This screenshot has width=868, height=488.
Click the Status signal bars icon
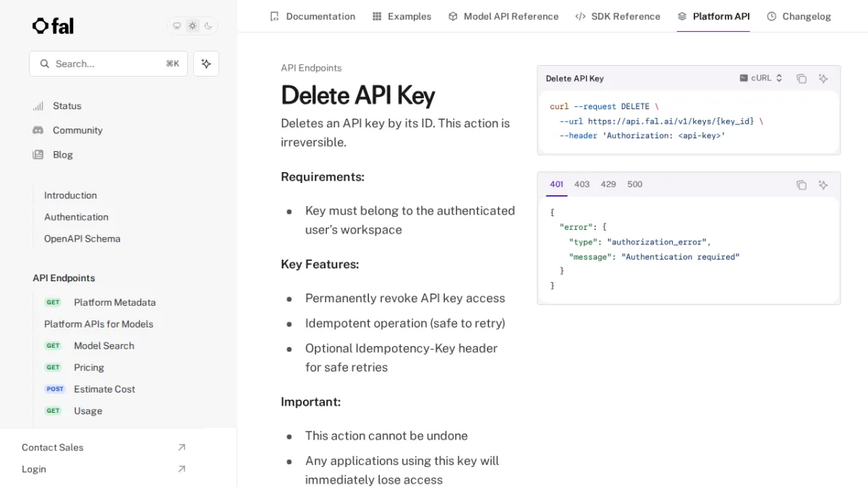pos(38,106)
